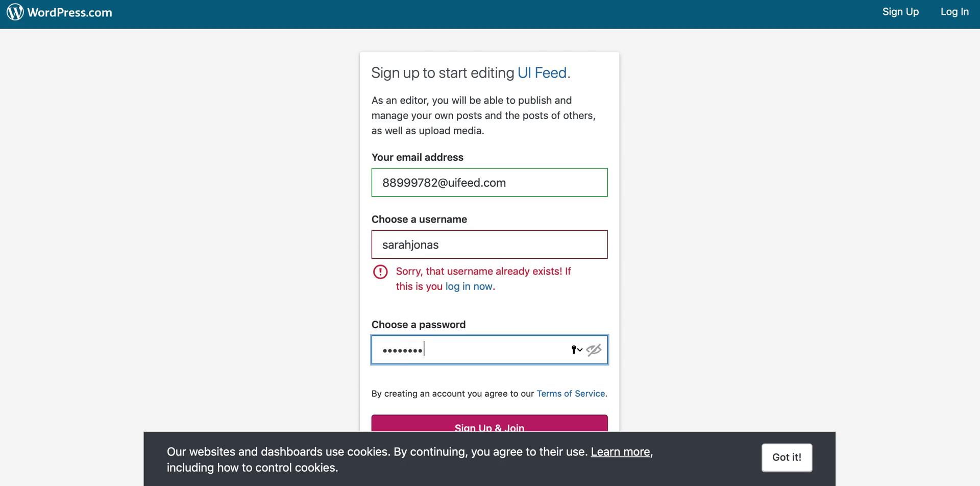Open the Sign Up menu item
Image resolution: width=980 pixels, height=486 pixels.
900,11
